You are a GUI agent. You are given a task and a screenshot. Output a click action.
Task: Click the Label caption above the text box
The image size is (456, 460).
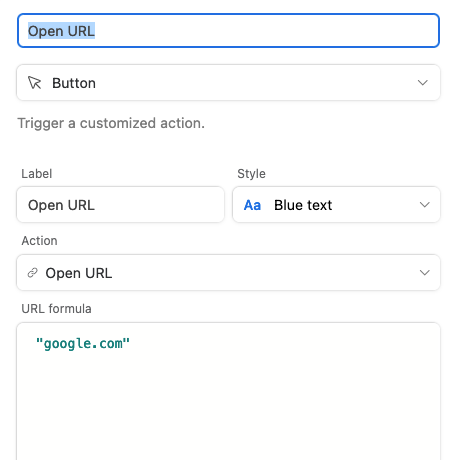[x=37, y=174]
